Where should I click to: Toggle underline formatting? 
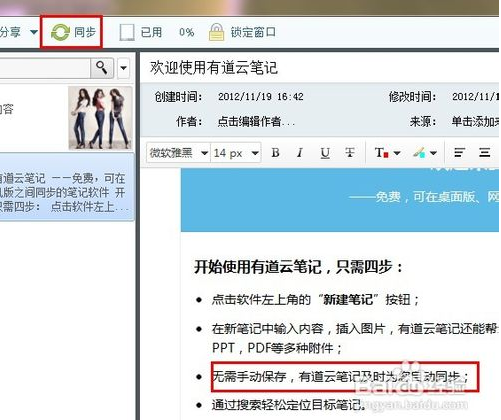coord(325,153)
